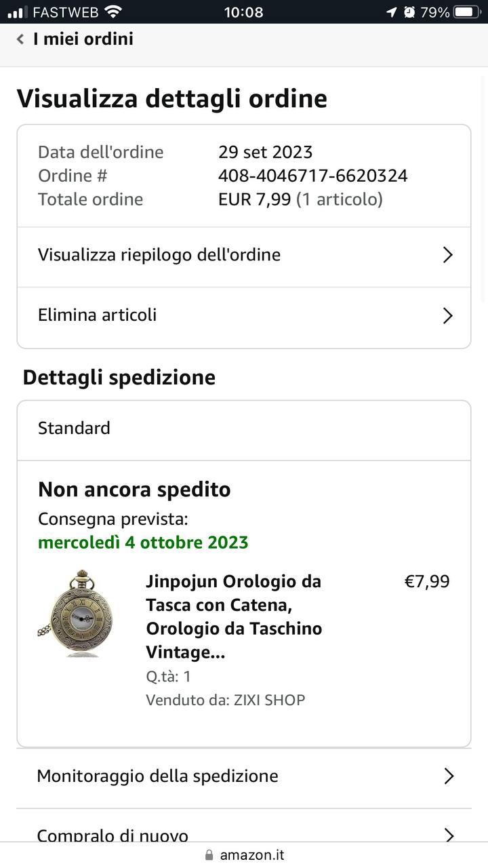Expand Visualizza riepilogo dell'ordine chevron

447,255
